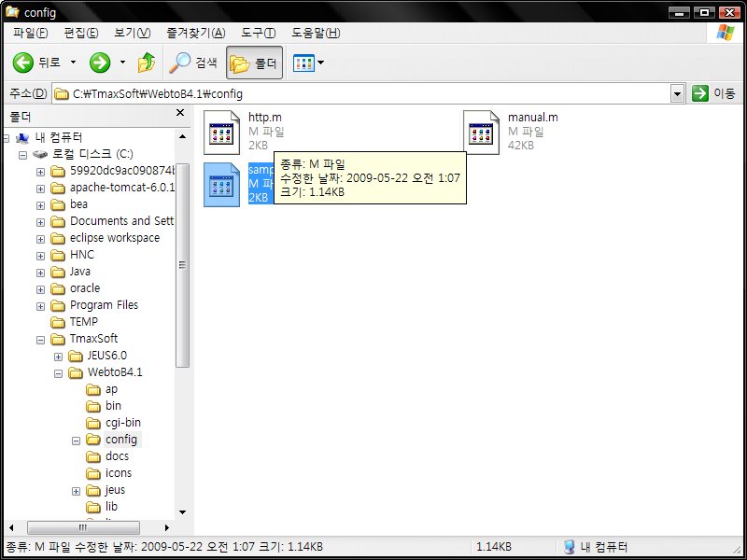747x560 pixels.
Task: Open the 파일(F) menu
Action: pyautogui.click(x=31, y=33)
